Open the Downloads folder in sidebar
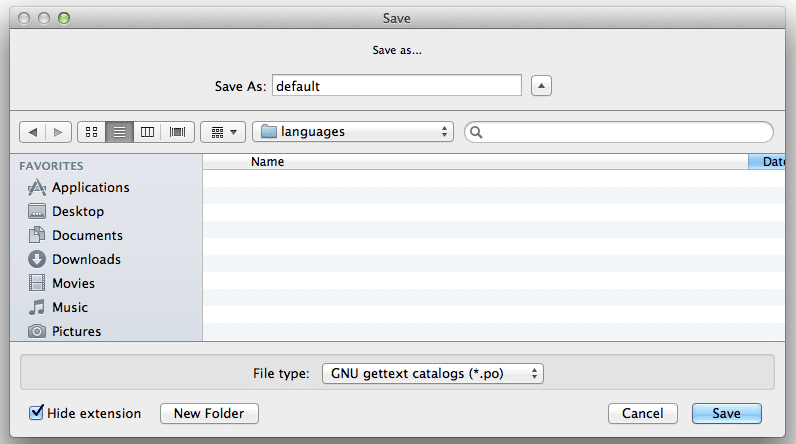796x444 pixels. click(86, 259)
